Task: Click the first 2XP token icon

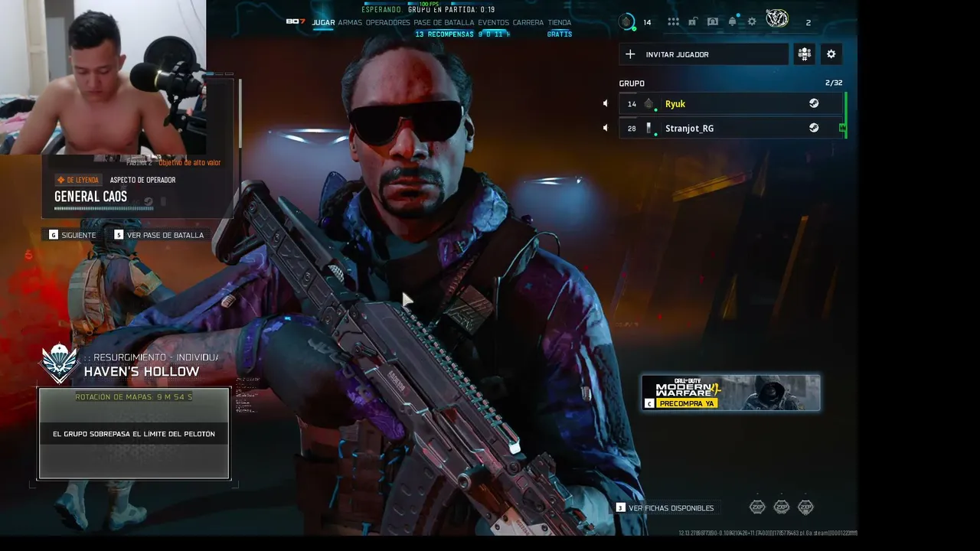Action: pyautogui.click(x=757, y=507)
